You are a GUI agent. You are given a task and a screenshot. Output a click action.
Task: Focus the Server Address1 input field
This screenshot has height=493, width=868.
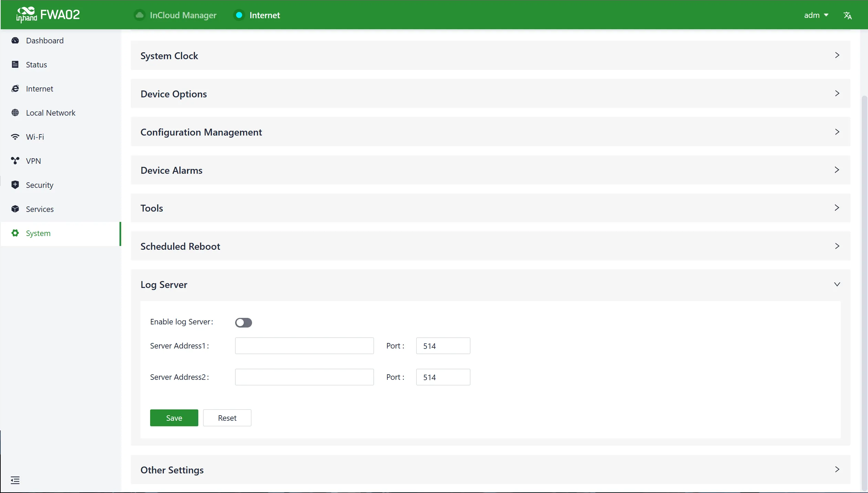[x=304, y=346]
